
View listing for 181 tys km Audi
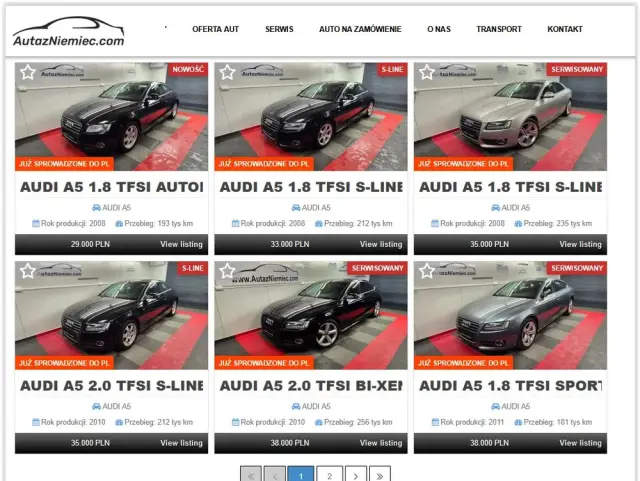(x=580, y=443)
